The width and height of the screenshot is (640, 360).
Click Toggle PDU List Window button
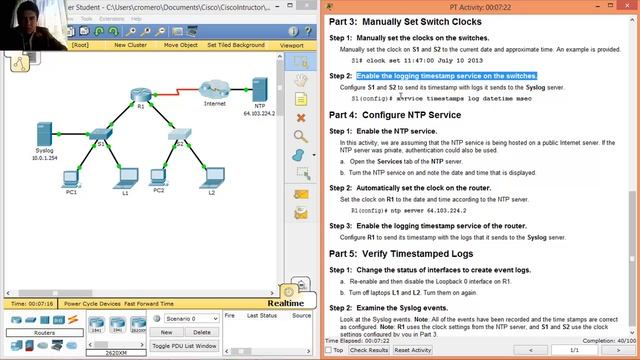click(184, 346)
